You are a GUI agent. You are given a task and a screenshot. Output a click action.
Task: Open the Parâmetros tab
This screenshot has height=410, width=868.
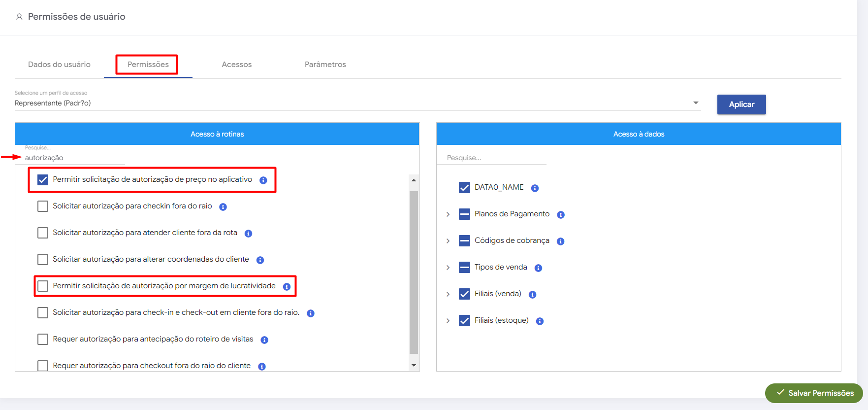click(325, 65)
